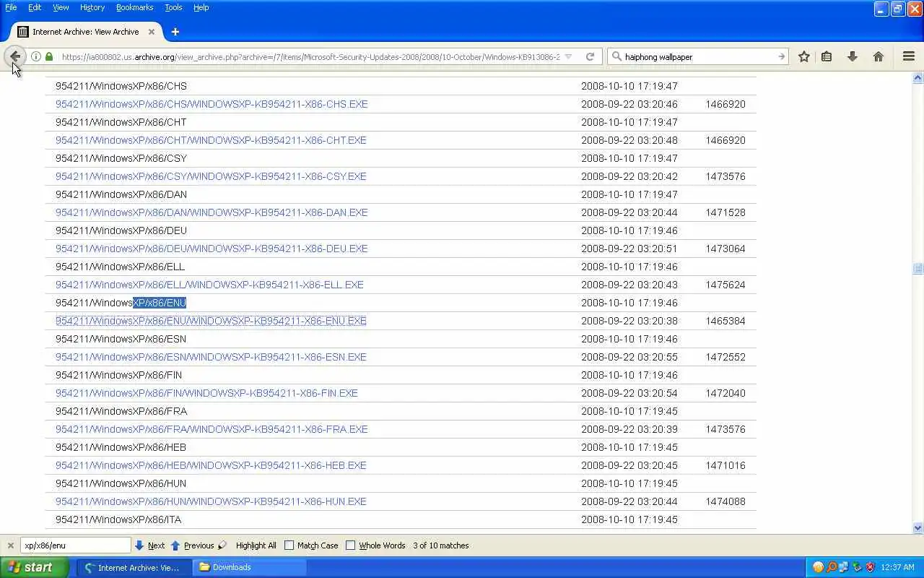
Task: Open the WINDOWSXP-KB954211-X86-FIN.EXE link
Action: coord(206,393)
